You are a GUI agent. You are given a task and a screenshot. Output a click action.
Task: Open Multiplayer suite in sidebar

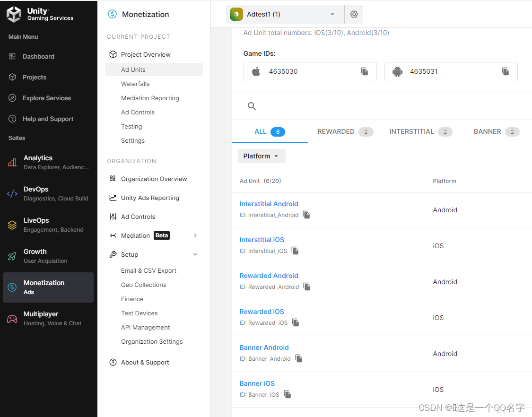point(48,318)
